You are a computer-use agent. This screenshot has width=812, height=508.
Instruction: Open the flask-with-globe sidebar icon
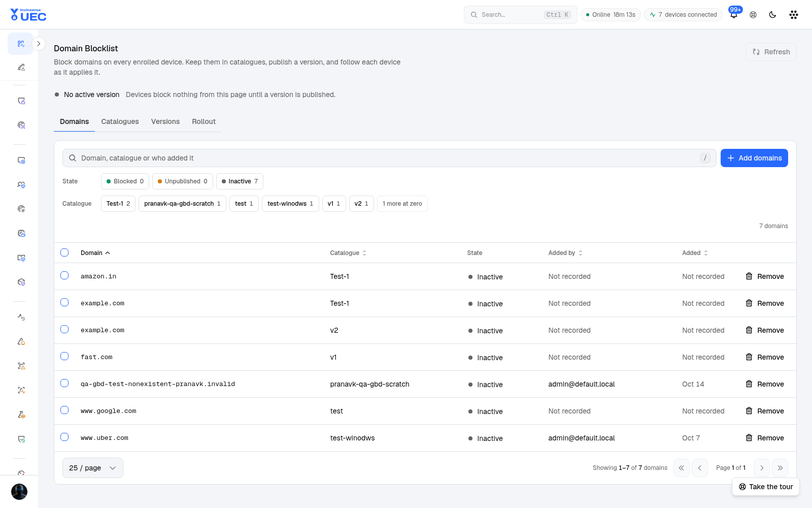[21, 415]
